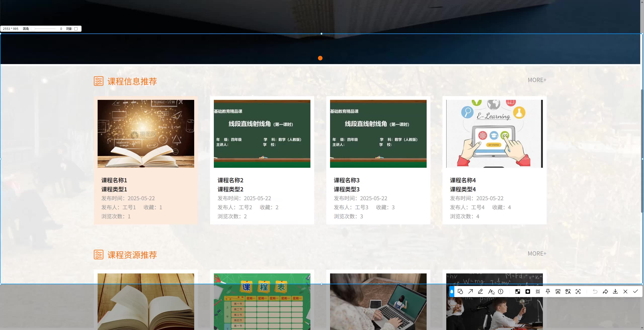The image size is (644, 330).
Task: Cancel screenshot with X icon
Action: pyautogui.click(x=625, y=292)
